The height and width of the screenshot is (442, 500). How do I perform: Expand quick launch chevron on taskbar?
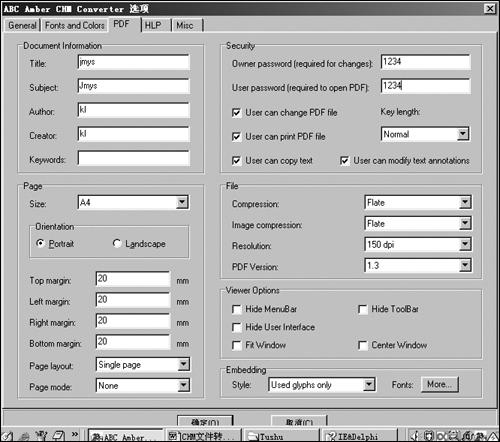pos(75,434)
